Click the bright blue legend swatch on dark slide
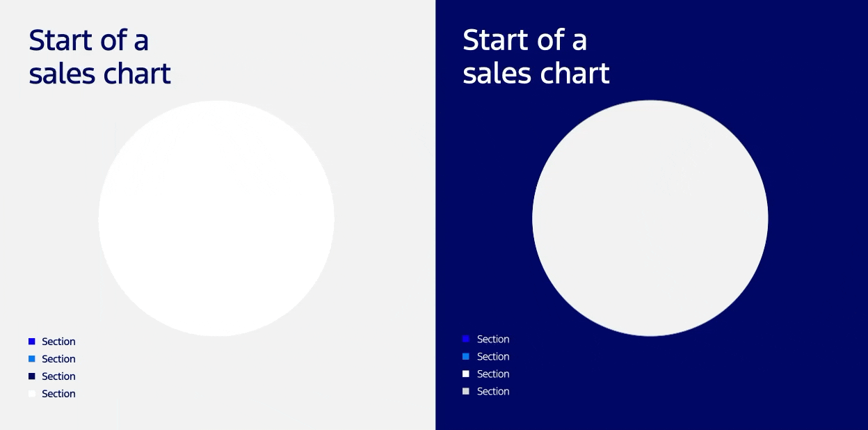 pyautogui.click(x=466, y=339)
